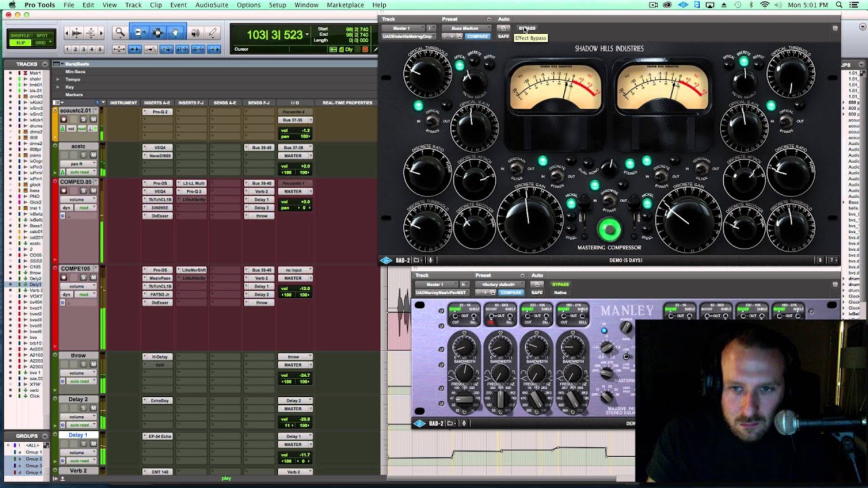Viewport: 868px width, 488px height.
Task: Click the Apple menu icon
Action: tap(12, 5)
